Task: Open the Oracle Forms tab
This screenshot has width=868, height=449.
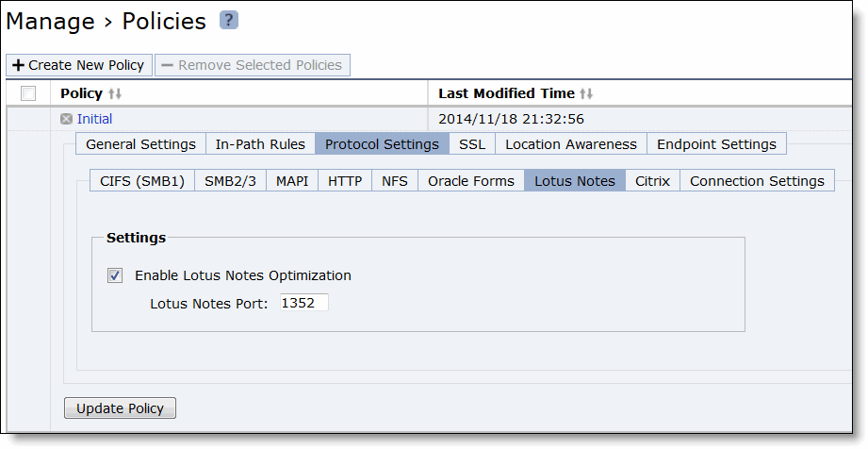Action: point(471,181)
